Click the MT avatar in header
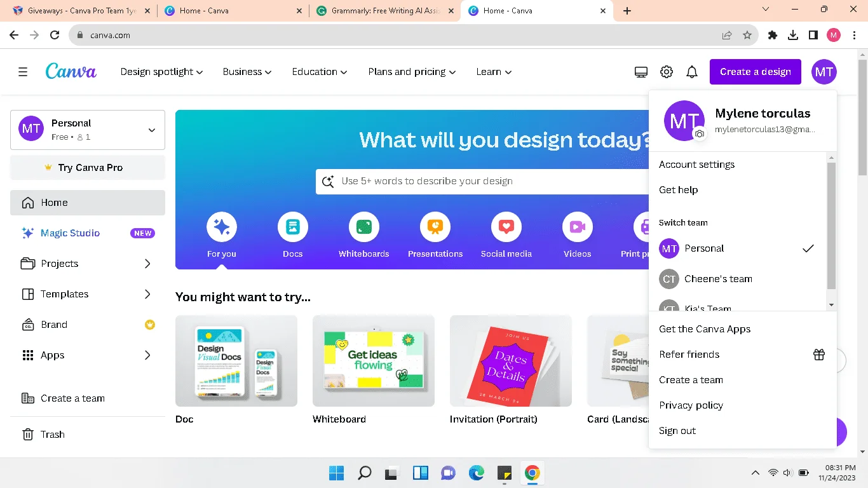The image size is (868, 488). [x=824, y=72]
